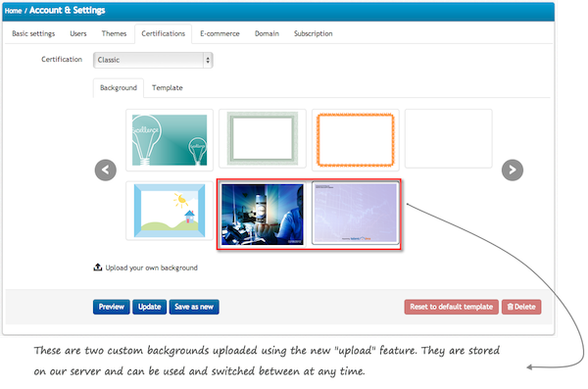Go to the E-commerce tab
This screenshot has width=588, height=389.
click(x=220, y=33)
